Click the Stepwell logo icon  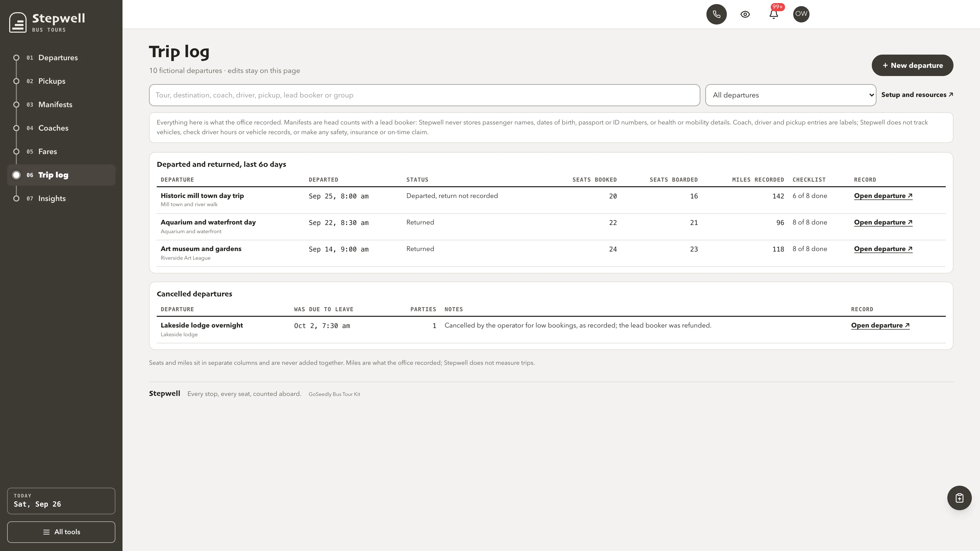coord(18,22)
